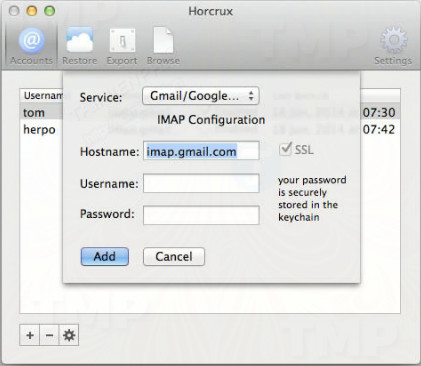Click the Add button

point(105,256)
